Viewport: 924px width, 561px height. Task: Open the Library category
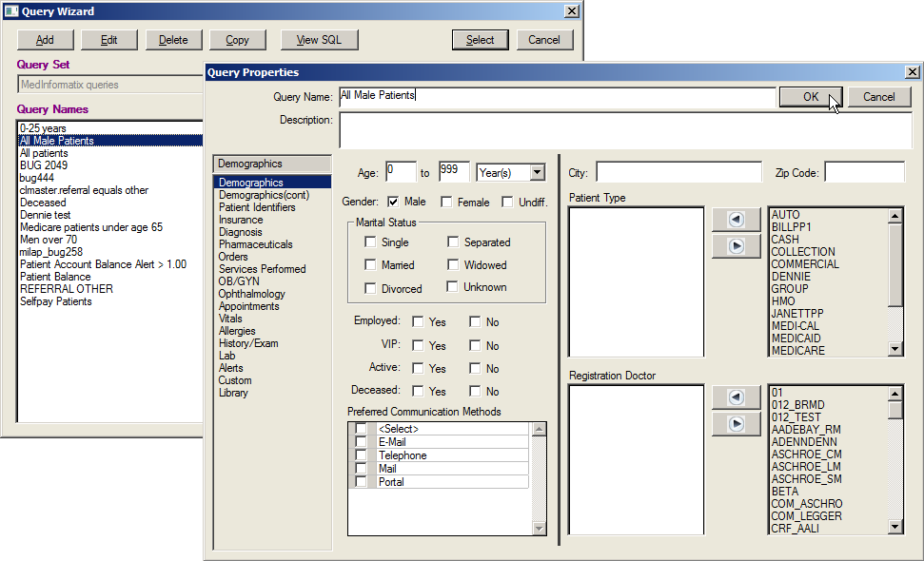233,393
